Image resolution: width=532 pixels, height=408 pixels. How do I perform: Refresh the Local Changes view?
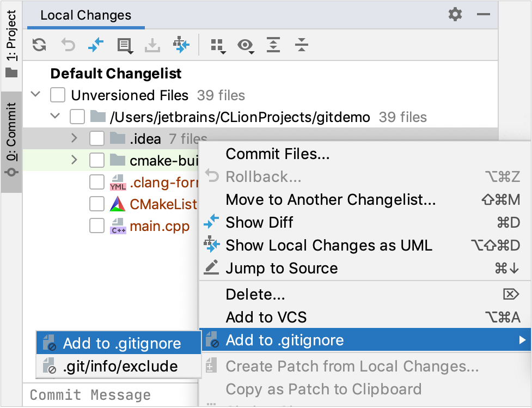point(39,45)
